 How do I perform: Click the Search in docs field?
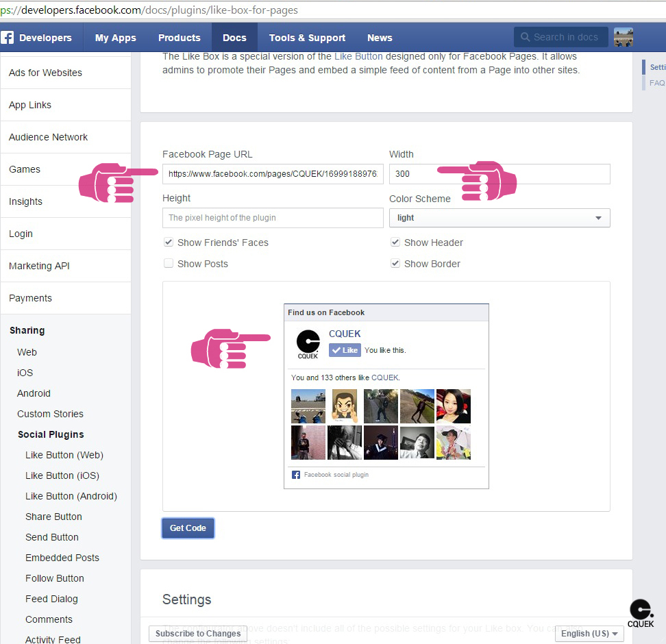[561, 38]
